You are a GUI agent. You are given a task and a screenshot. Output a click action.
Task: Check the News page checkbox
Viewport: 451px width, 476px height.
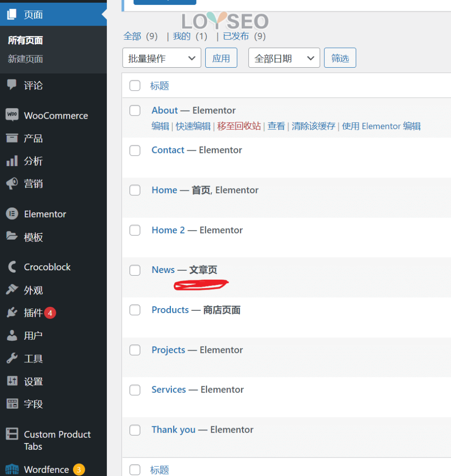[x=135, y=270]
